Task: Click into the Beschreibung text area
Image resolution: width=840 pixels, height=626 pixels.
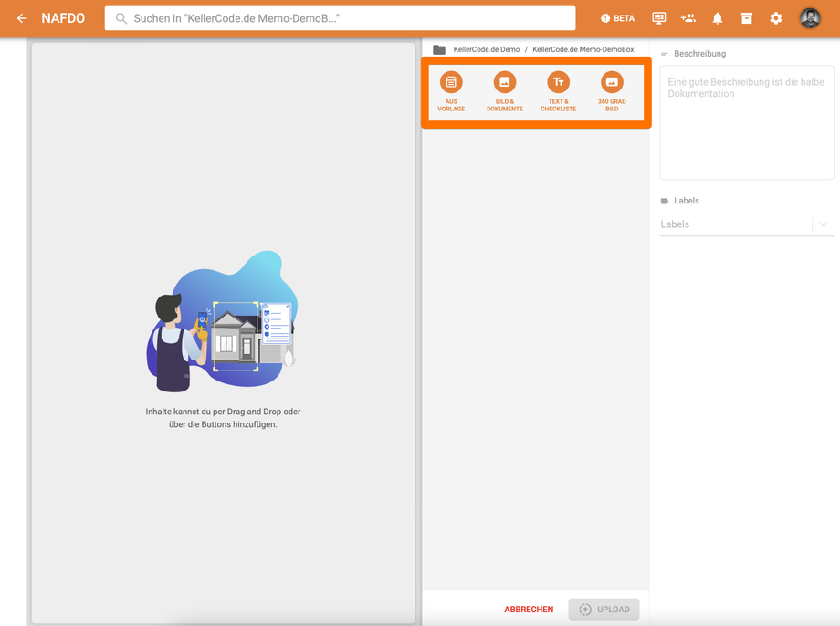Action: (x=746, y=122)
